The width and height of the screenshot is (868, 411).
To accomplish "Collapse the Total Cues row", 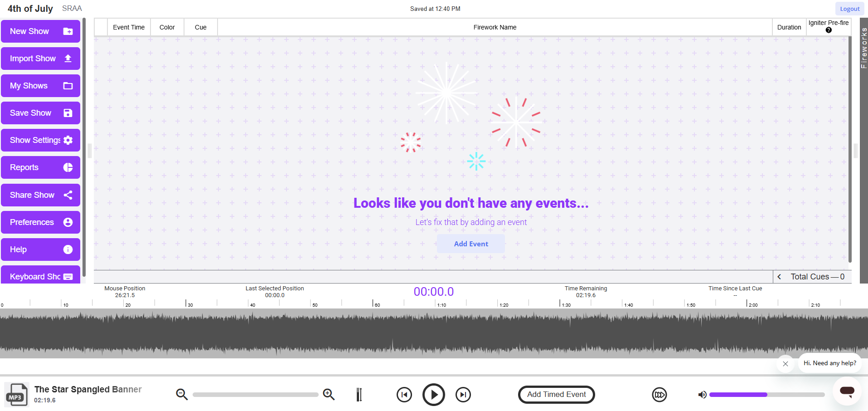I will coord(780,276).
